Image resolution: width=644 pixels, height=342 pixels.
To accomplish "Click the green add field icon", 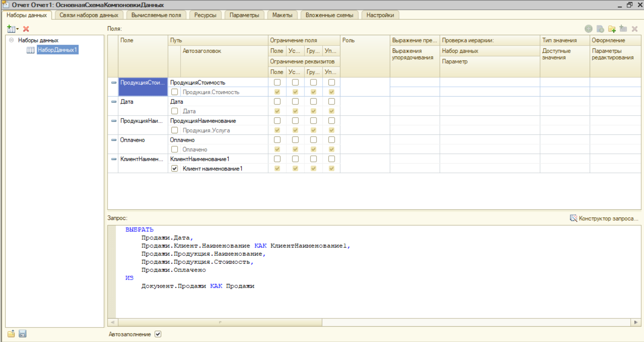I will point(588,29).
